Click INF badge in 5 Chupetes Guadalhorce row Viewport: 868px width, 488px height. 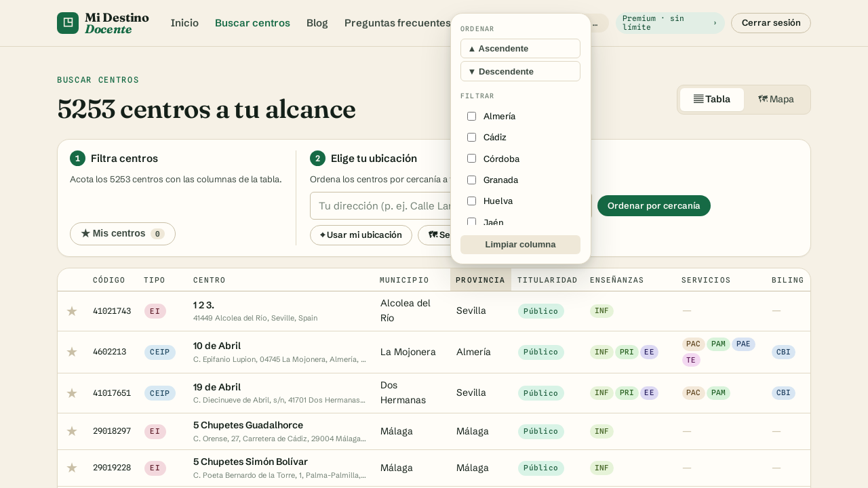click(x=601, y=431)
